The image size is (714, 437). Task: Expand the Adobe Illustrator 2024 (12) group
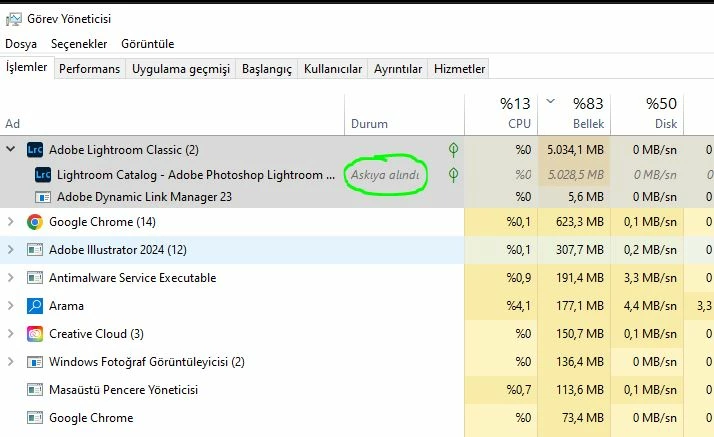[10, 250]
